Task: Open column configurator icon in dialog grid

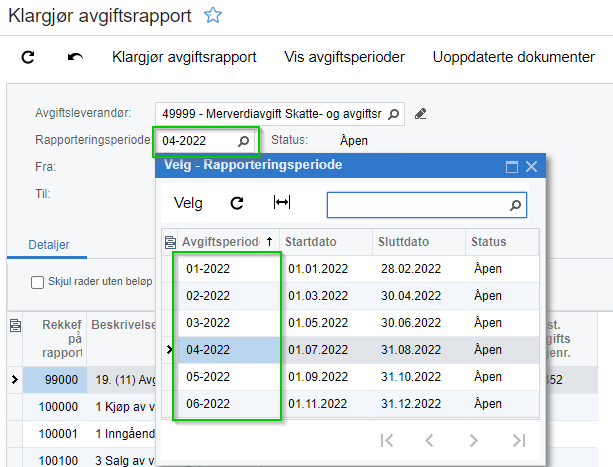Action: [x=170, y=242]
